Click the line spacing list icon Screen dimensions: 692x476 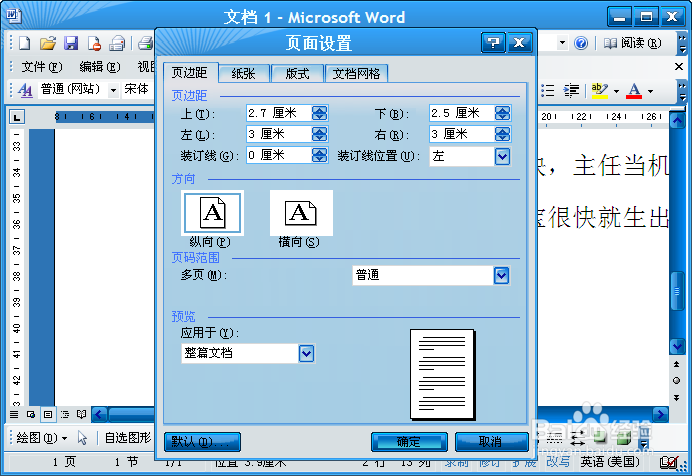click(x=548, y=90)
